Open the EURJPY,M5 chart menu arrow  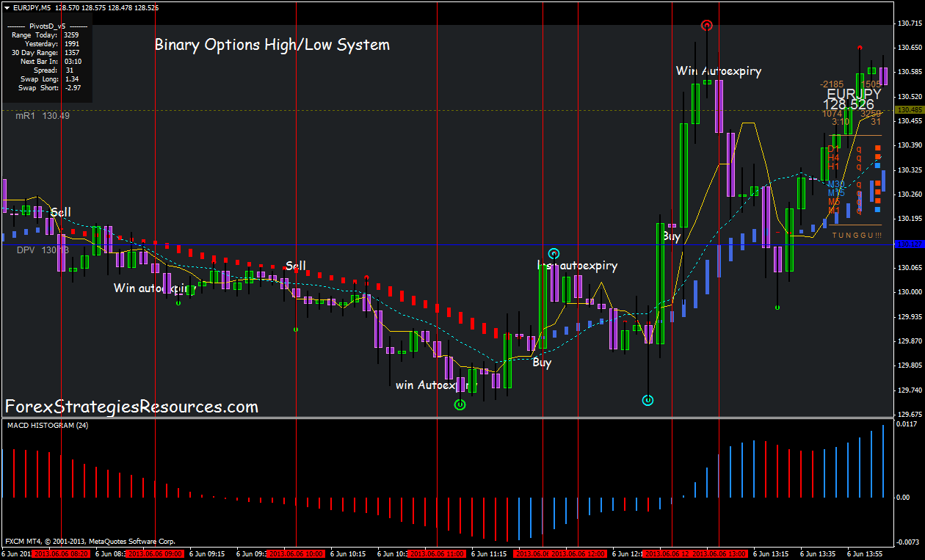7,7
